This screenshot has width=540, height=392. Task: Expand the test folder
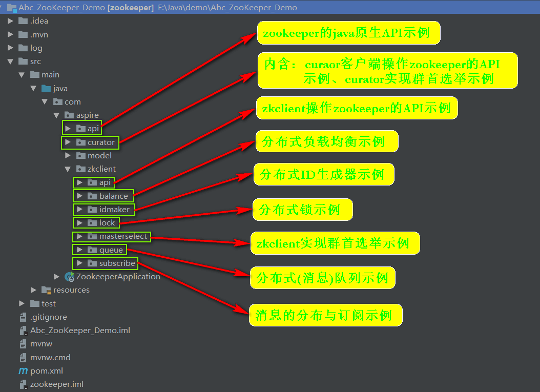point(22,303)
